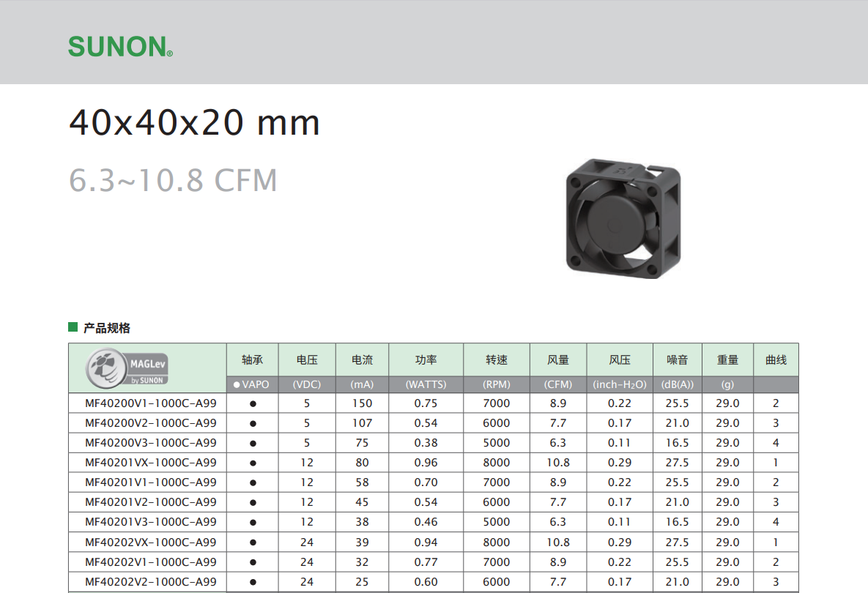This screenshot has width=868, height=593.
Task: Select model name MF40202V1-1000C-A99
Action: point(151,562)
